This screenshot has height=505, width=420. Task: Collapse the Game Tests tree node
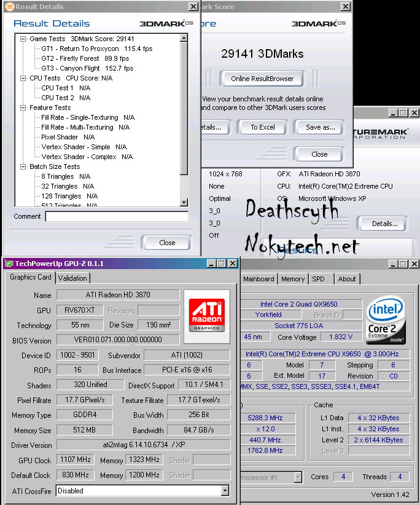coord(23,39)
